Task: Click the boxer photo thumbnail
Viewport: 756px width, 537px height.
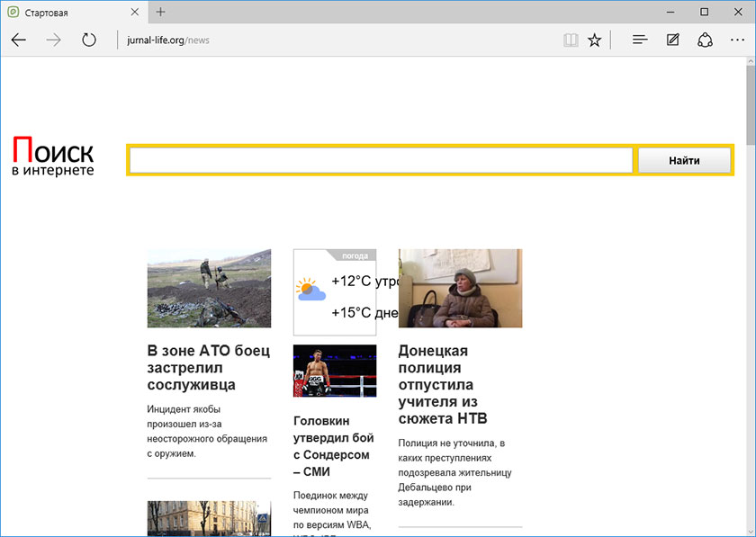Action: coord(335,371)
